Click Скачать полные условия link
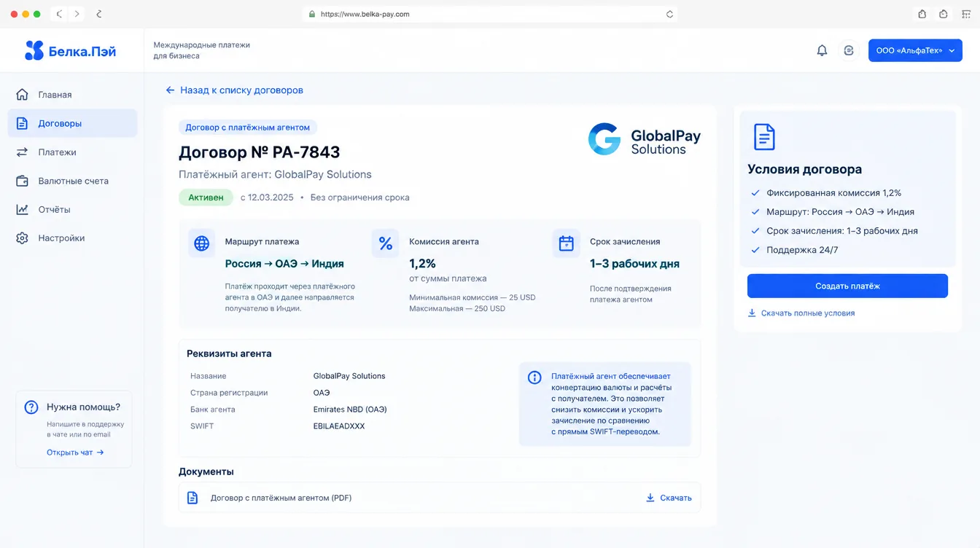 pos(801,313)
